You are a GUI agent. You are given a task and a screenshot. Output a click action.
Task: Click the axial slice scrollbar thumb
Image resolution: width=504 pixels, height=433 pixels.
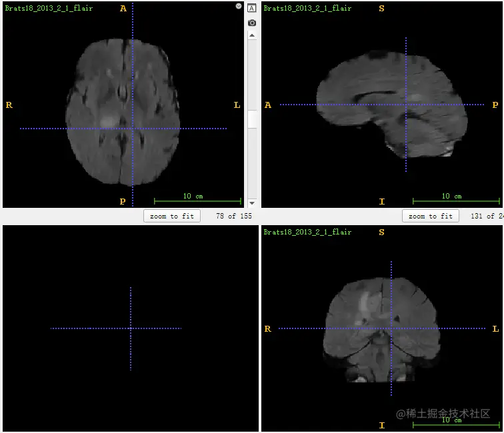click(252, 119)
